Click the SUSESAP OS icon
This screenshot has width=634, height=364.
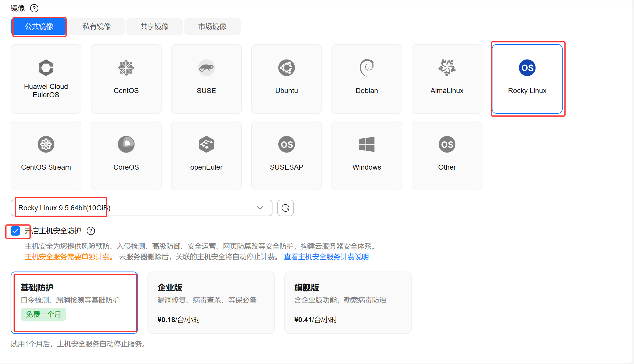[287, 144]
